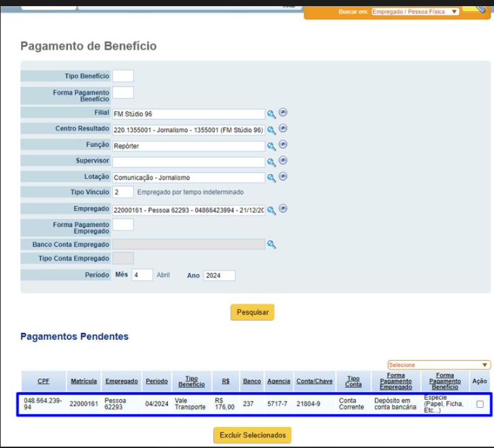Focus the Mês period input field
Screen dimensions: 494x448
[x=142, y=275]
